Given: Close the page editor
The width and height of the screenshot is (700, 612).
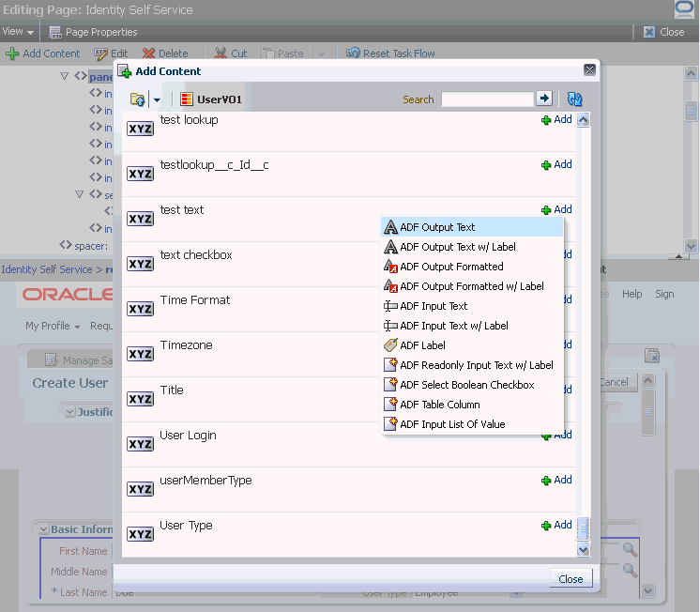Looking at the screenshot, I should point(663,32).
